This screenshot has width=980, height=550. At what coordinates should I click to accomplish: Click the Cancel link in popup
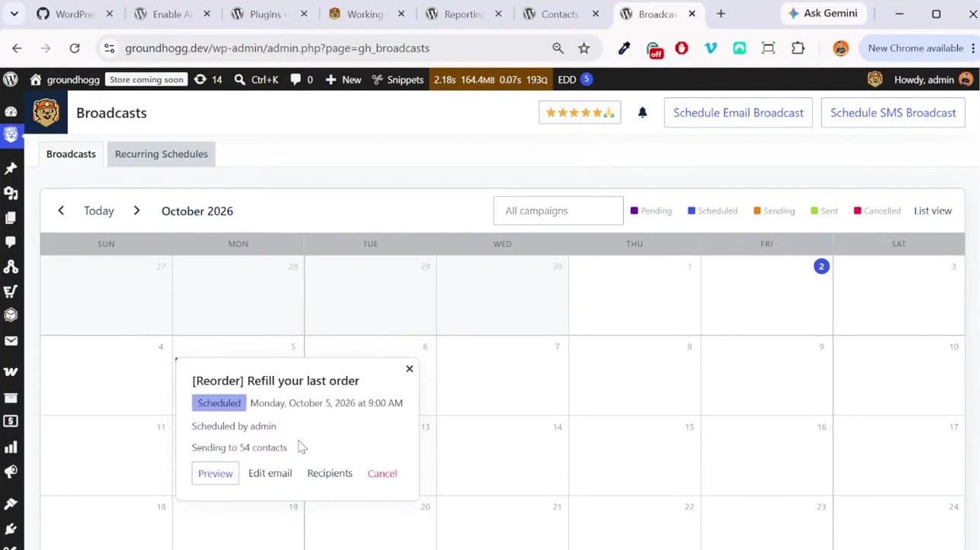coord(382,473)
